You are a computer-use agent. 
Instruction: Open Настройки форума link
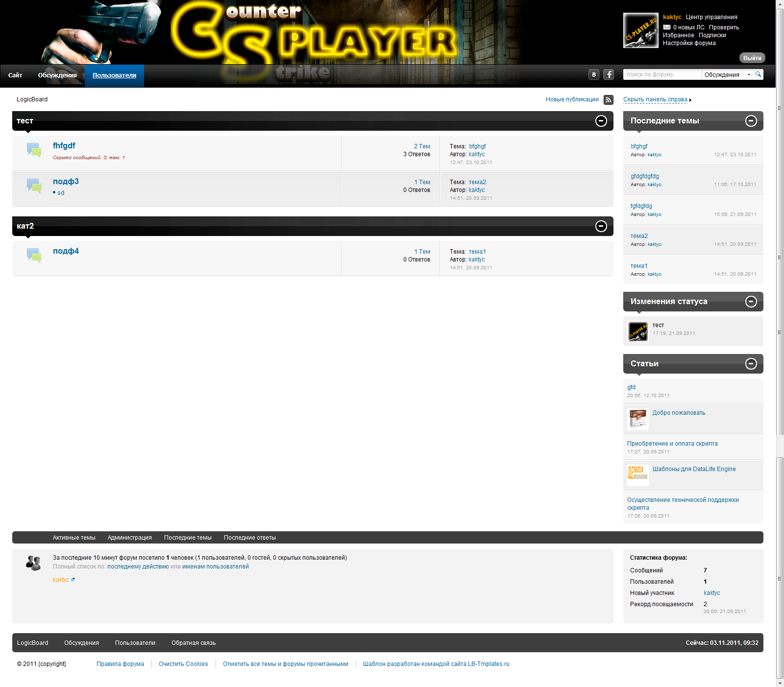[x=689, y=43]
